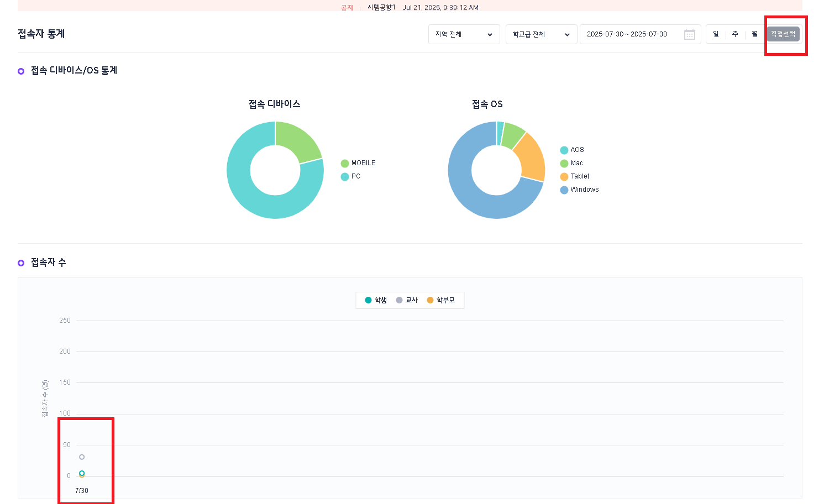Click the MOBILE legend marker
Screen dimensions: 824x504
coord(345,163)
